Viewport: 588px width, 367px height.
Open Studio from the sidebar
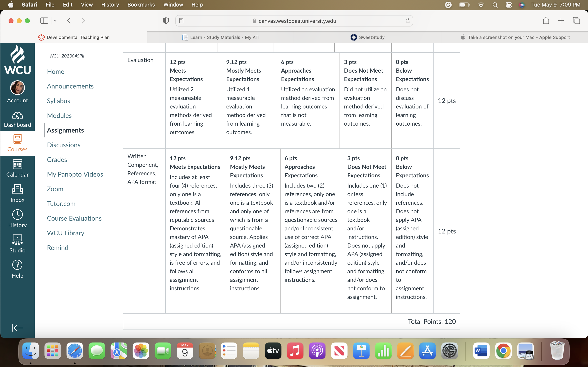[x=18, y=244]
